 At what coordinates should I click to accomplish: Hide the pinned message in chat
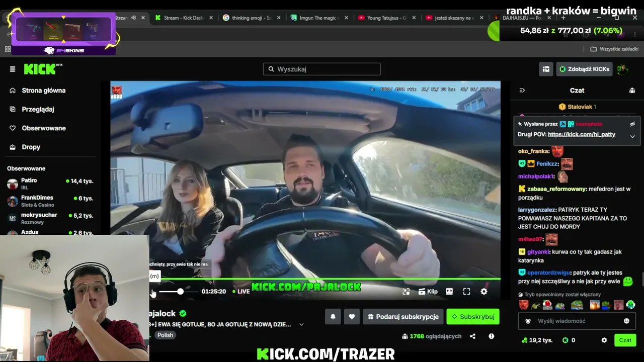(632, 124)
